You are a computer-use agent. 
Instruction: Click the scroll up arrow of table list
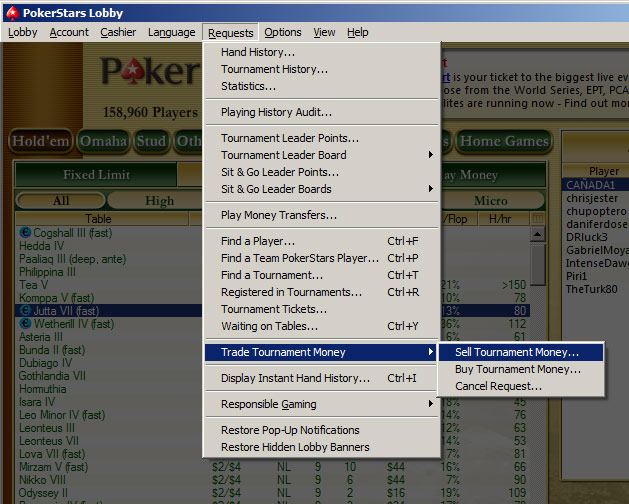(x=538, y=234)
